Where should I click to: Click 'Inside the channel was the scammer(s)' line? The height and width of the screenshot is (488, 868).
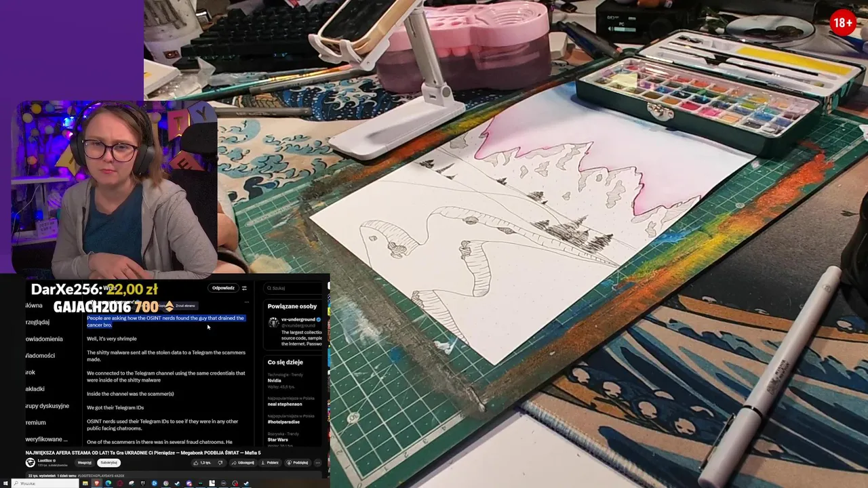(x=130, y=394)
